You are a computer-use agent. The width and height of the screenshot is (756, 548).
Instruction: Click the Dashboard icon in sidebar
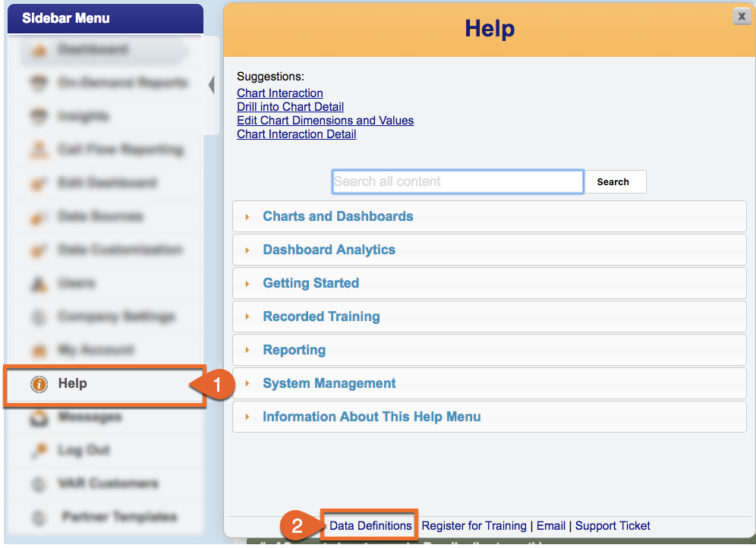tap(38, 50)
